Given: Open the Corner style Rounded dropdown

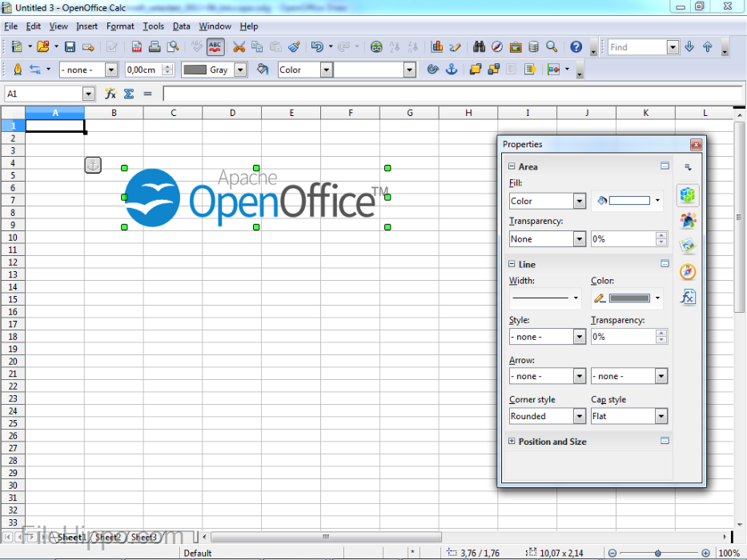Looking at the screenshot, I should point(580,416).
